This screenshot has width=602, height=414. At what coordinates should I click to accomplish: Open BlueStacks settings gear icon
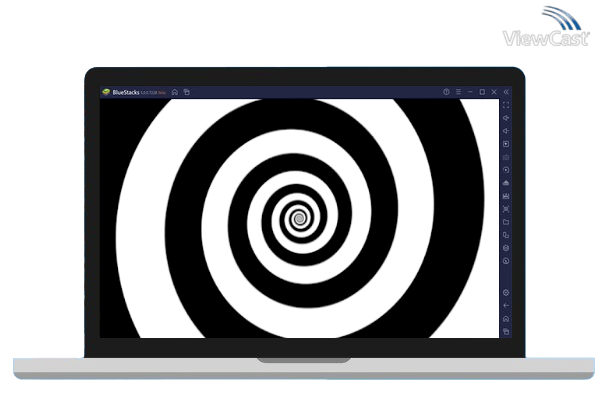pos(506,293)
